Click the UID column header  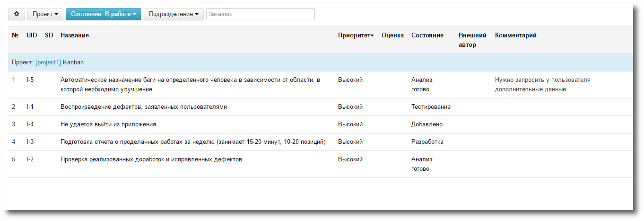[32, 35]
